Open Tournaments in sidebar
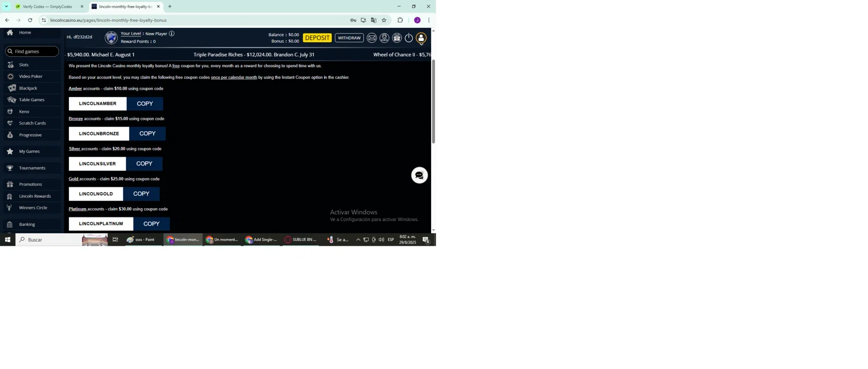868x369 pixels. [x=32, y=168]
